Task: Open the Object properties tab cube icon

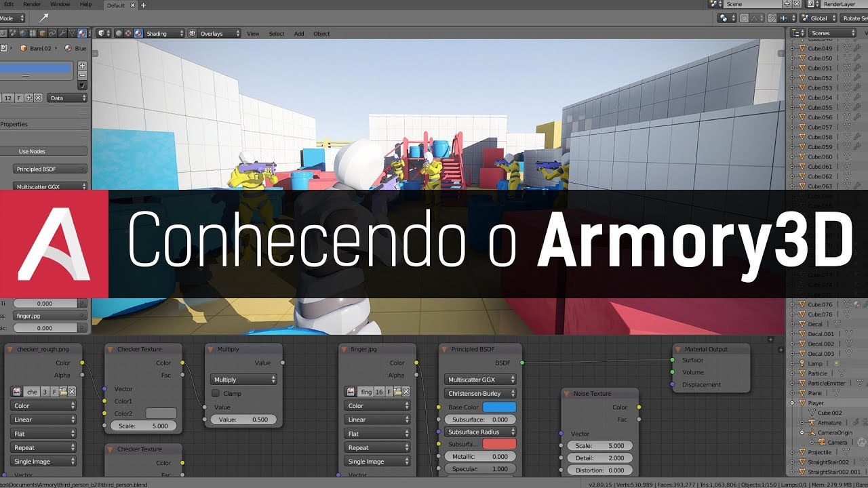Action: click(x=42, y=33)
